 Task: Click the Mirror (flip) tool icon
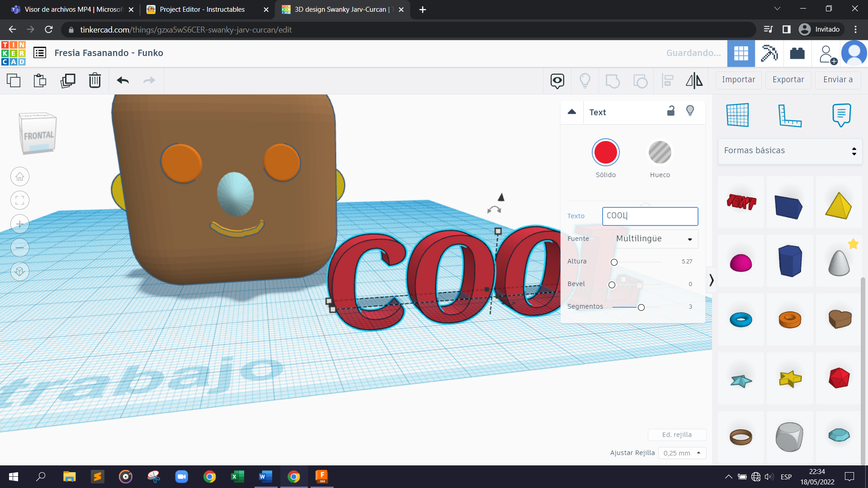pos(694,80)
